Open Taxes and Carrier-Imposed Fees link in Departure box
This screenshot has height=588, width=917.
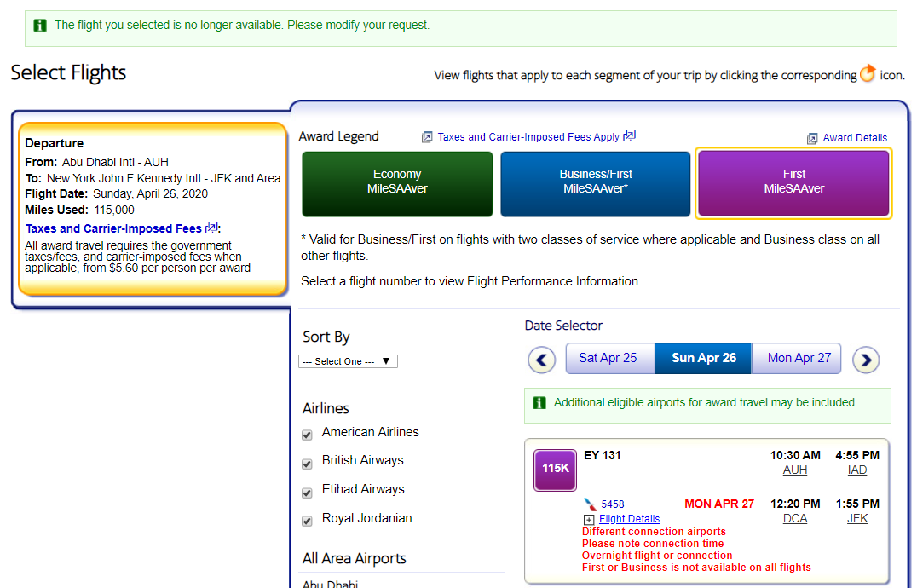click(x=113, y=228)
